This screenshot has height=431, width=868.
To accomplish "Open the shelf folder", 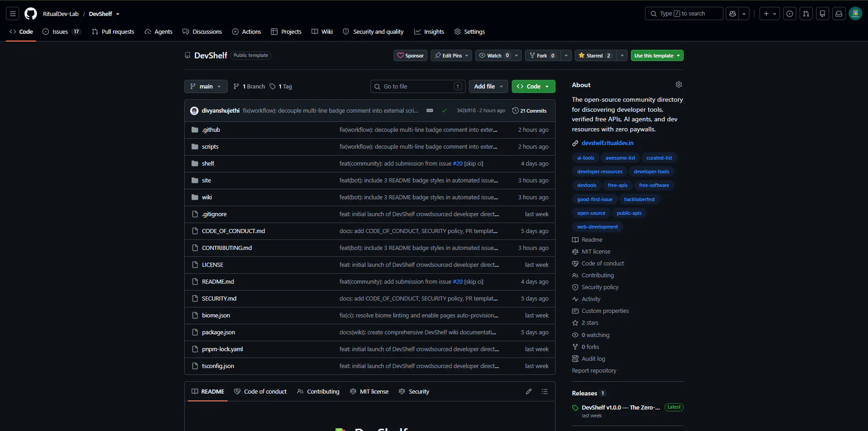I will pos(208,163).
